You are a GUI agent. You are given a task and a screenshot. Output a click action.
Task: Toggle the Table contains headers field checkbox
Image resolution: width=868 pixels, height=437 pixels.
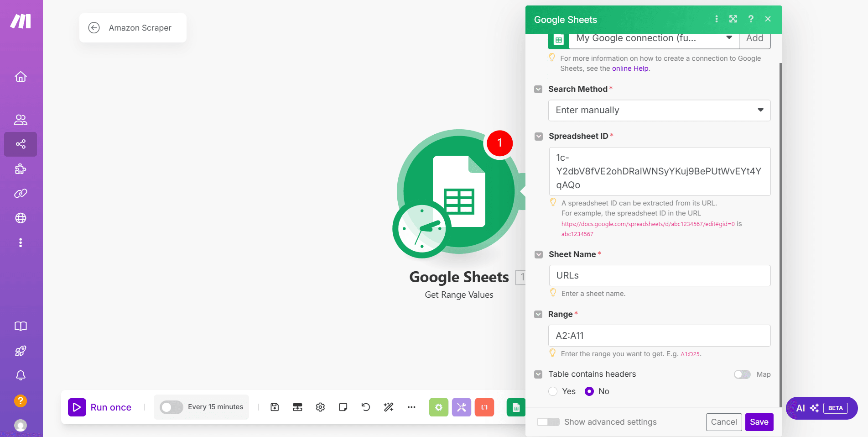pos(538,374)
